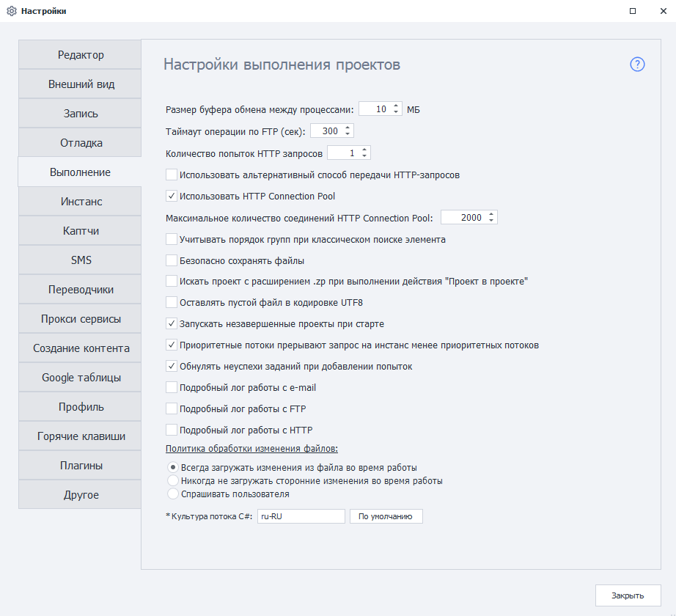Click the C# thread culture input field
Image resolution: width=676 pixels, height=616 pixels.
pos(301,516)
